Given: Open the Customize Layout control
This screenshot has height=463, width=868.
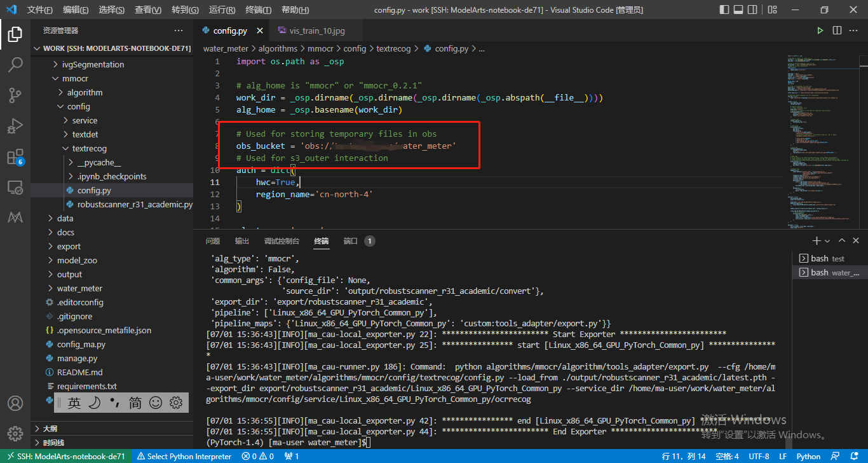Looking at the screenshot, I should point(771,10).
